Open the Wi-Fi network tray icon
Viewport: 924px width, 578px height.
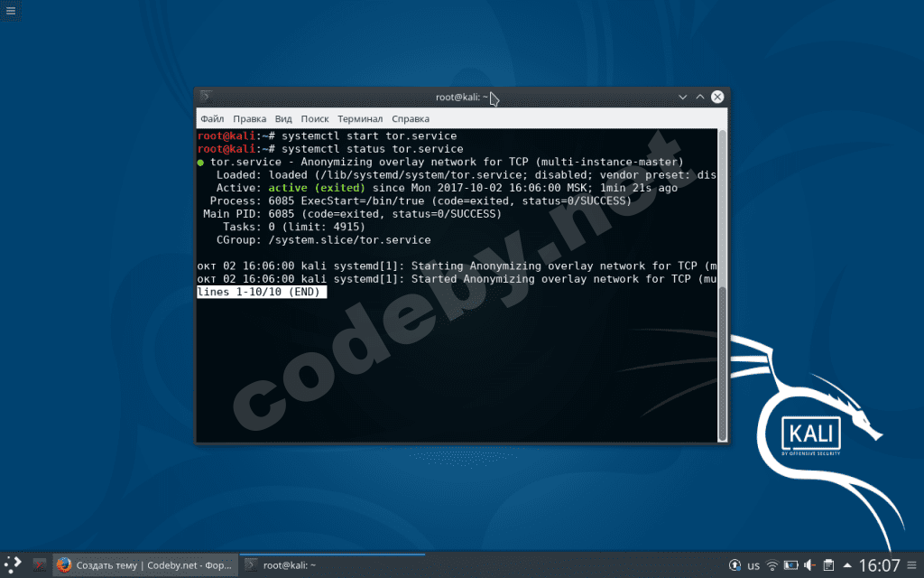point(772,565)
